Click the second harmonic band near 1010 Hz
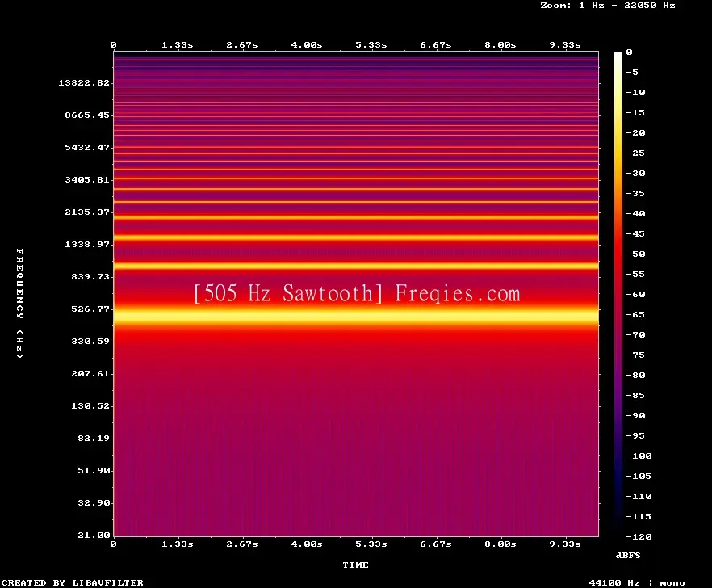The image size is (712, 588). [x=356, y=266]
